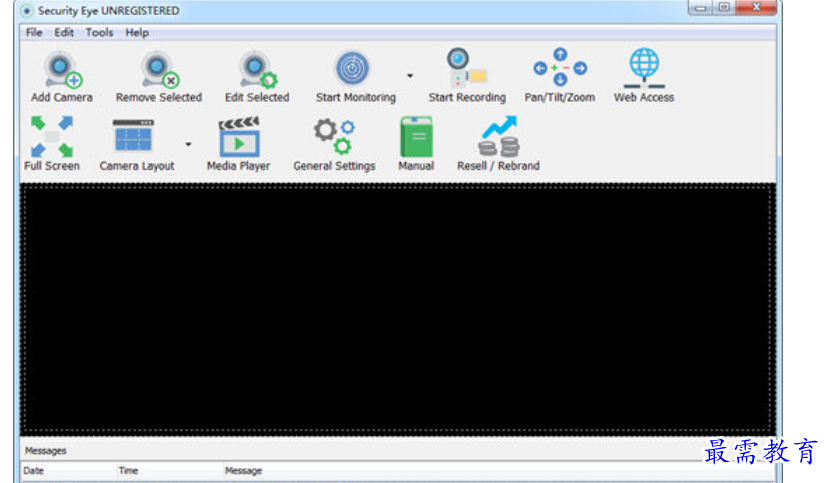Open the Help menu

click(137, 33)
